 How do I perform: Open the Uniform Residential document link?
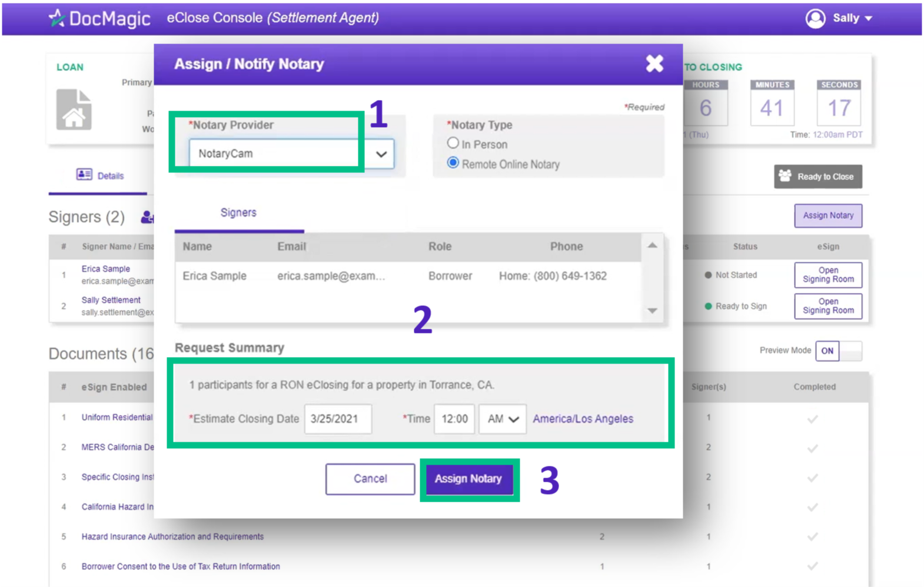click(117, 417)
